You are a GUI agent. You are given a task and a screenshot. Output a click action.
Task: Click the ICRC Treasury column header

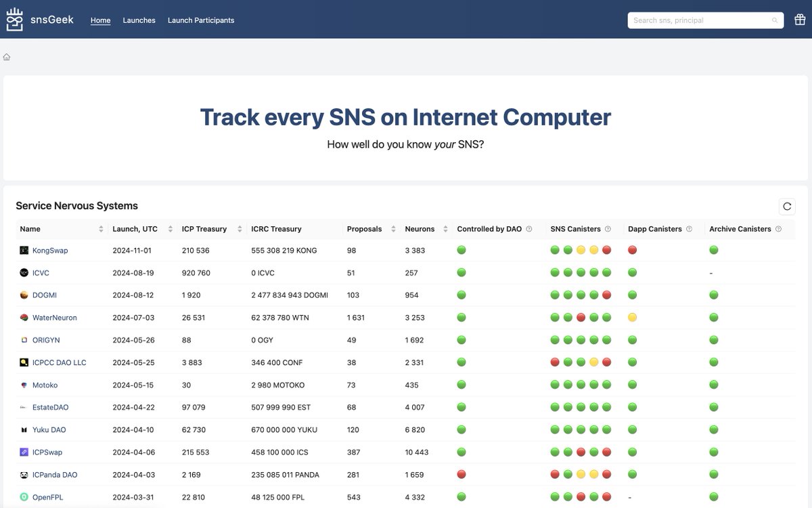[x=276, y=229]
